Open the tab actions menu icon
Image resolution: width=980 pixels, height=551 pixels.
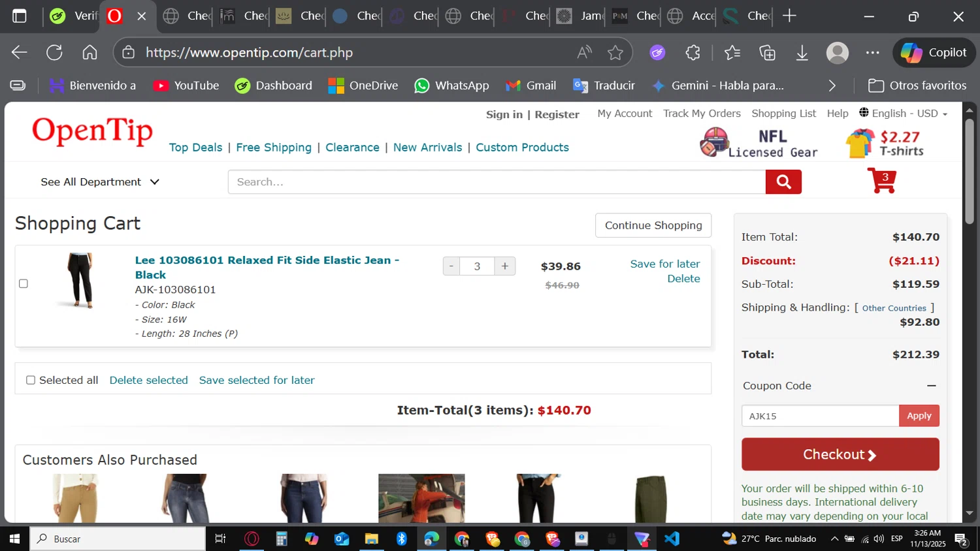click(x=20, y=16)
